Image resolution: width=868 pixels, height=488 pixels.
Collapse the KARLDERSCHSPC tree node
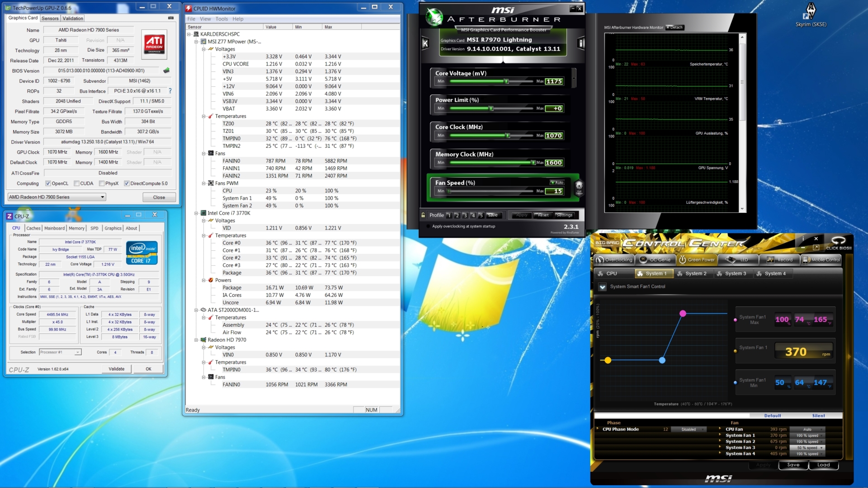pyautogui.click(x=189, y=34)
